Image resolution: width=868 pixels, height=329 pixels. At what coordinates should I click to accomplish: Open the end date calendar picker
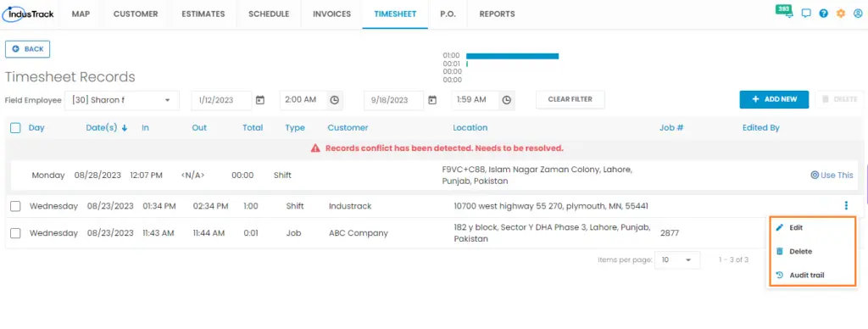click(x=433, y=100)
